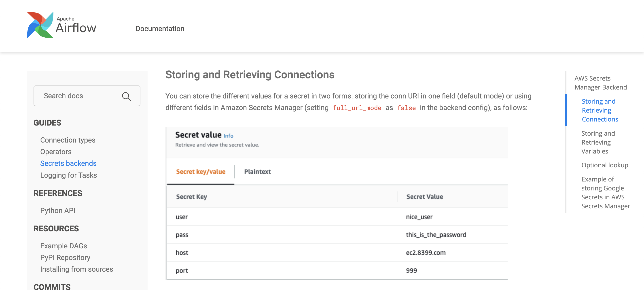Jump to Storing and Retrieving Variables section
This screenshot has width=644, height=290.
coord(598,142)
